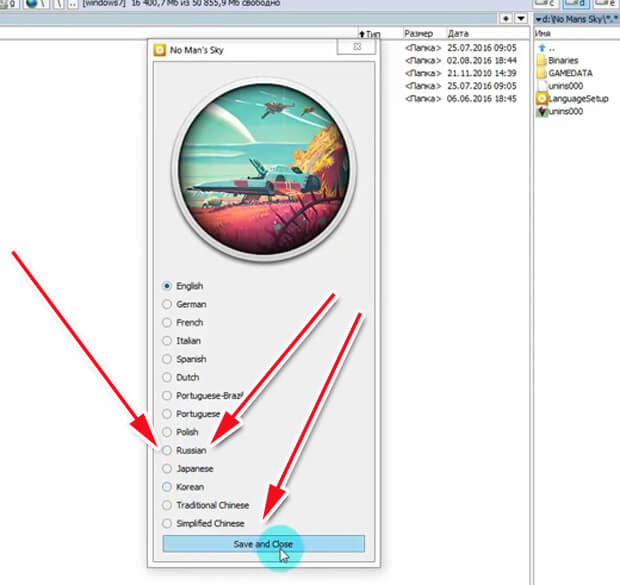Open the directory history dropdown arrow
This screenshot has width=620, height=585.
[x=521, y=18]
